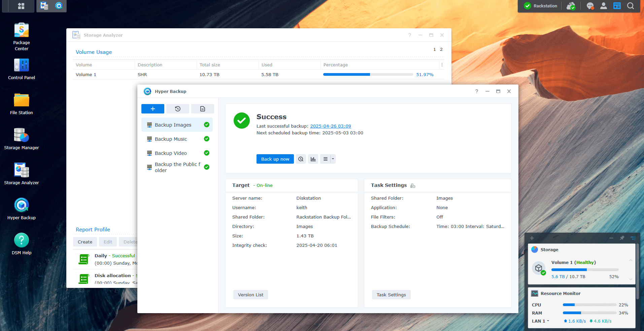Click the Volume 1 usage percentage bar
The image size is (644, 331).
pos(368,74)
